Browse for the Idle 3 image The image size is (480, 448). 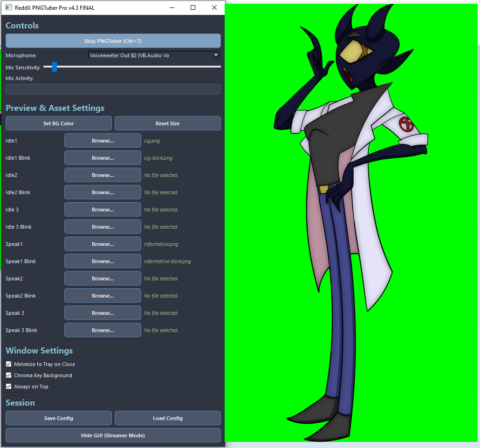103,210
